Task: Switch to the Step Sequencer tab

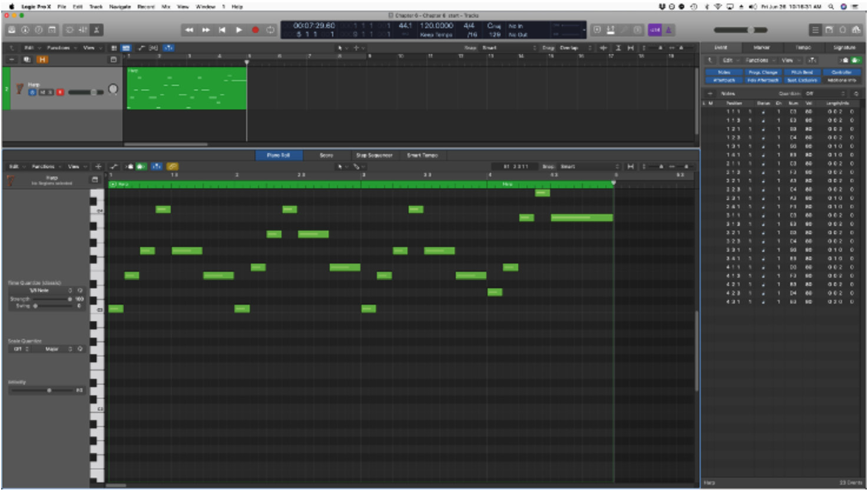Action: click(374, 155)
